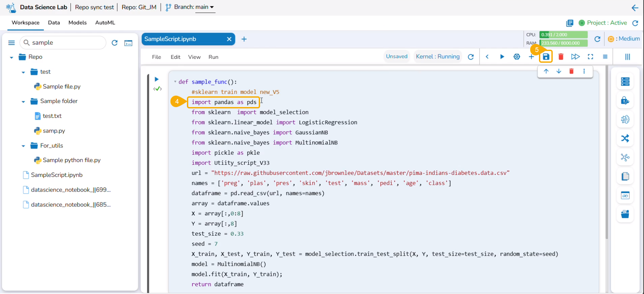This screenshot has width=644, height=294.
Task: Click the Save notebook icon
Action: [546, 57]
